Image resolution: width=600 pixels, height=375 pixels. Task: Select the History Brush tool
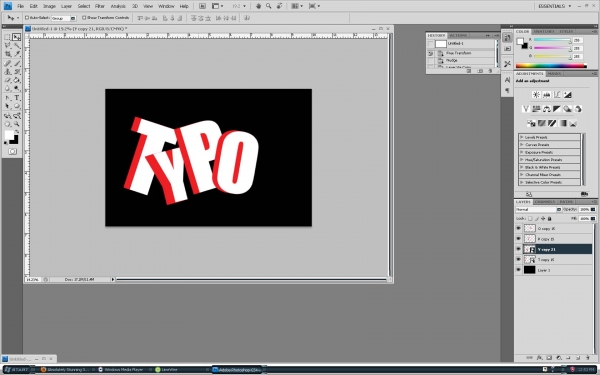click(x=16, y=72)
